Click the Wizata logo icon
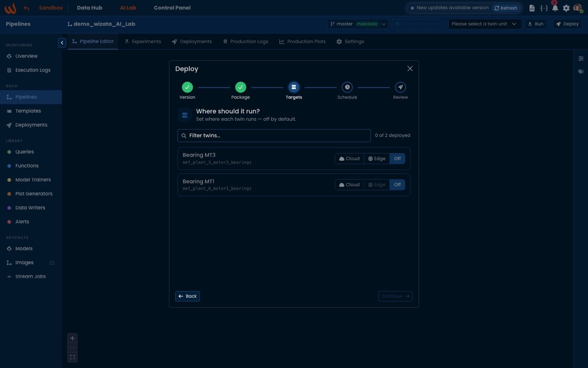The image size is (588, 368). (x=10, y=8)
